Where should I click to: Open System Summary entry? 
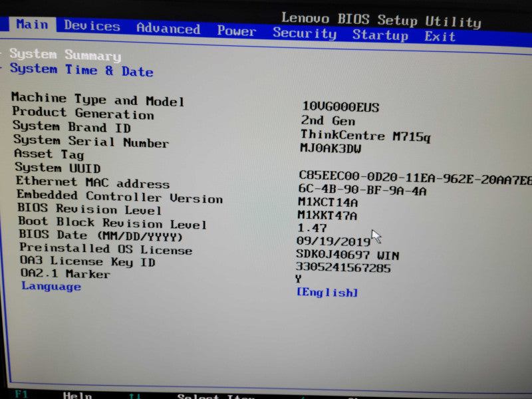coord(65,55)
